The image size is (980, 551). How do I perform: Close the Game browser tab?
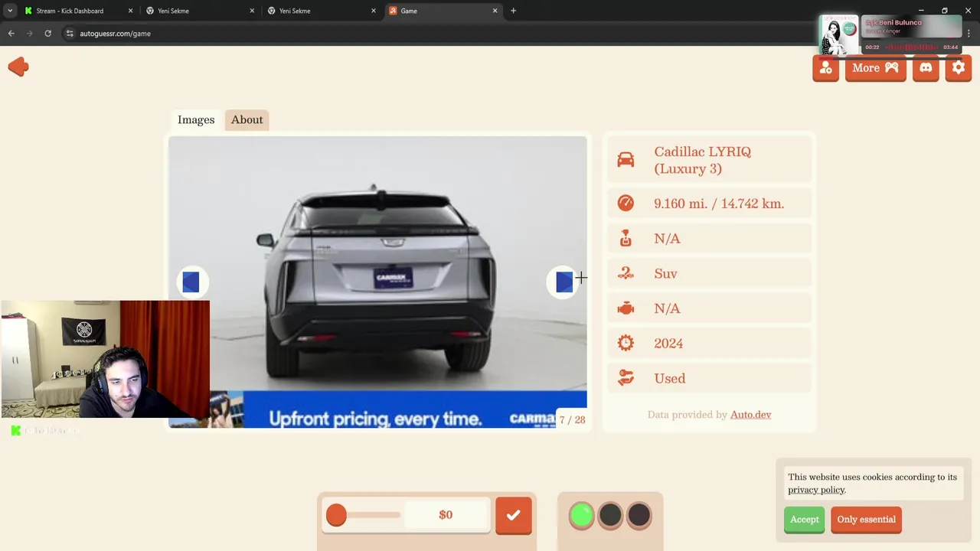pos(495,11)
